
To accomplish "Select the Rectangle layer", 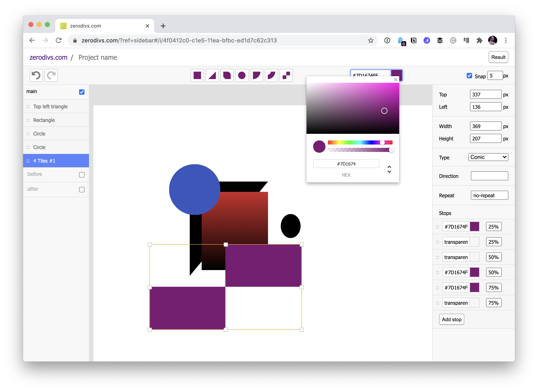I will (56, 120).
